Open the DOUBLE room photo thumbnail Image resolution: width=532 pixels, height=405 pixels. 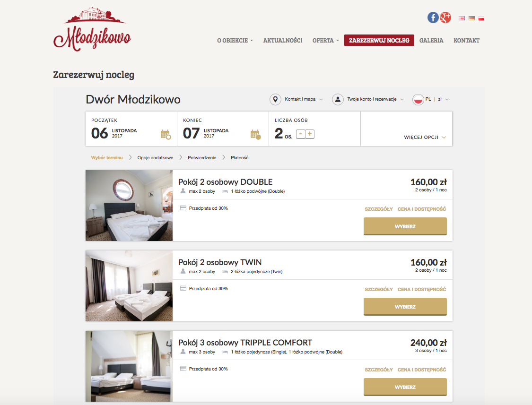pyautogui.click(x=129, y=206)
